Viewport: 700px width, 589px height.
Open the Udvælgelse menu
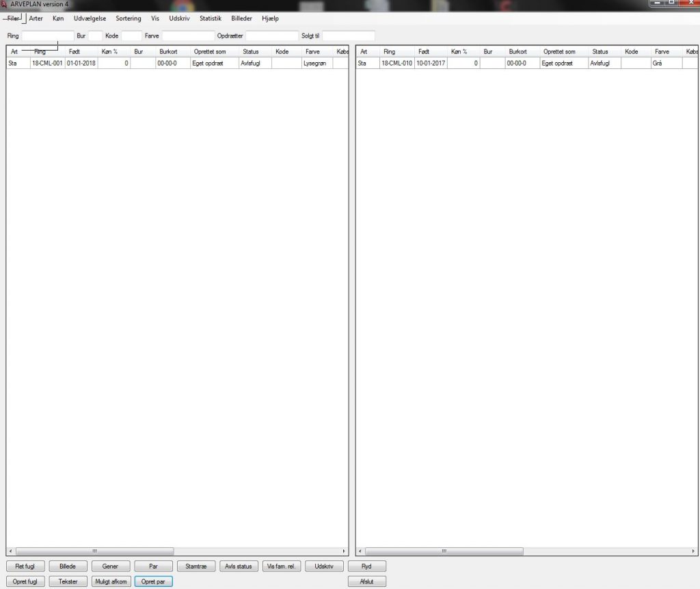pos(90,18)
